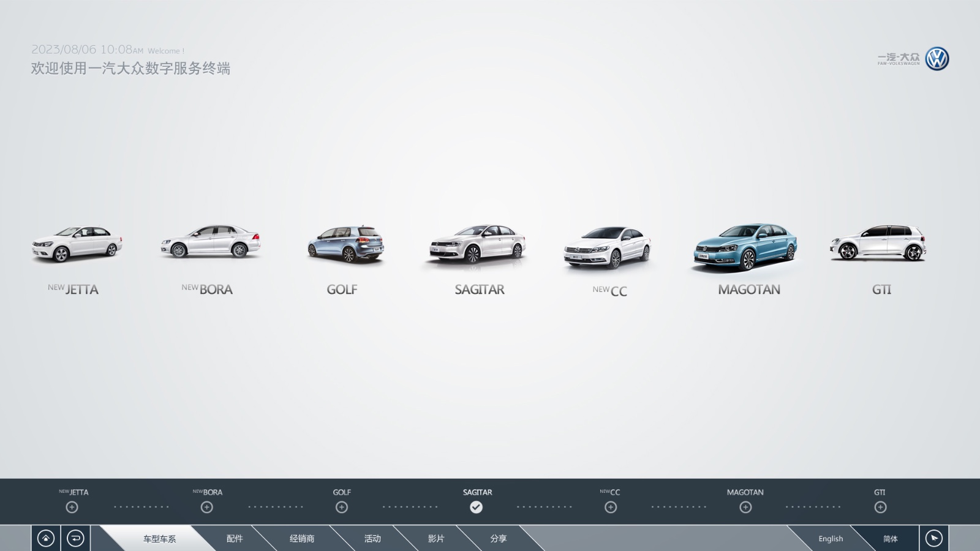Click the NEW BORA label under the car
The width and height of the screenshot is (980, 551).
click(x=207, y=289)
